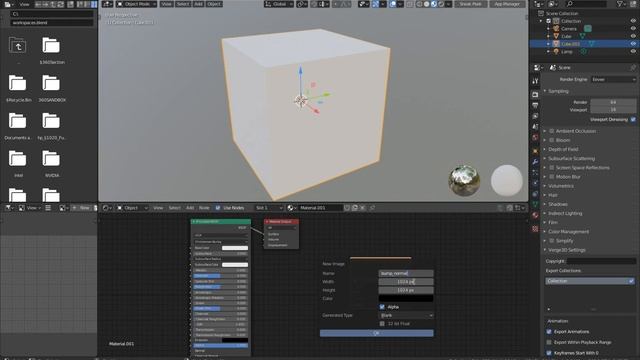Click the Camera object icon in outliner
640x360 pixels.
(556, 29)
